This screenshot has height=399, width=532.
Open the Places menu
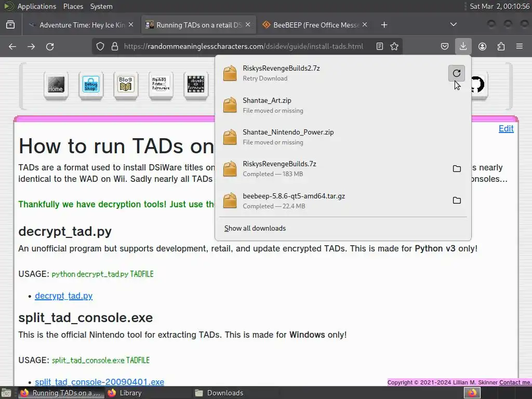click(73, 6)
